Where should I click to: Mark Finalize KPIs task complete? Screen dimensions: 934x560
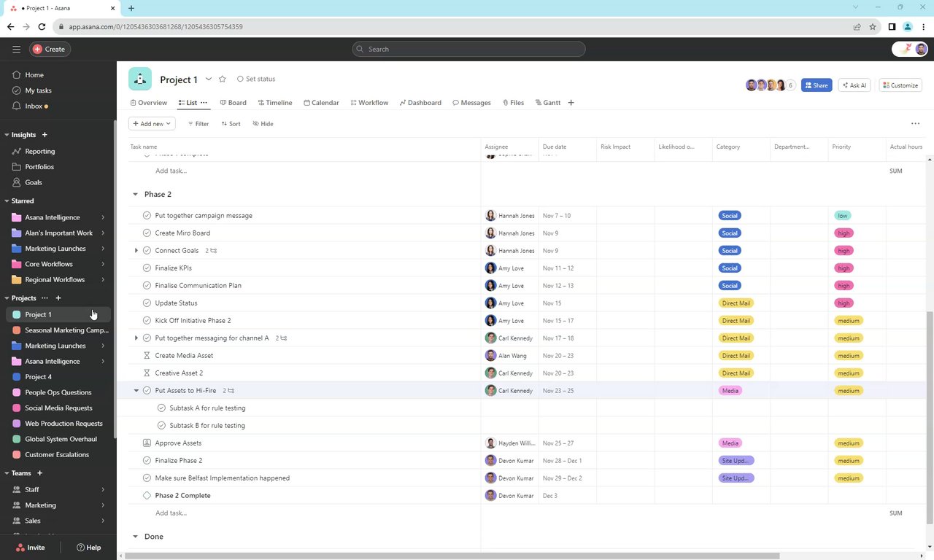[147, 268]
